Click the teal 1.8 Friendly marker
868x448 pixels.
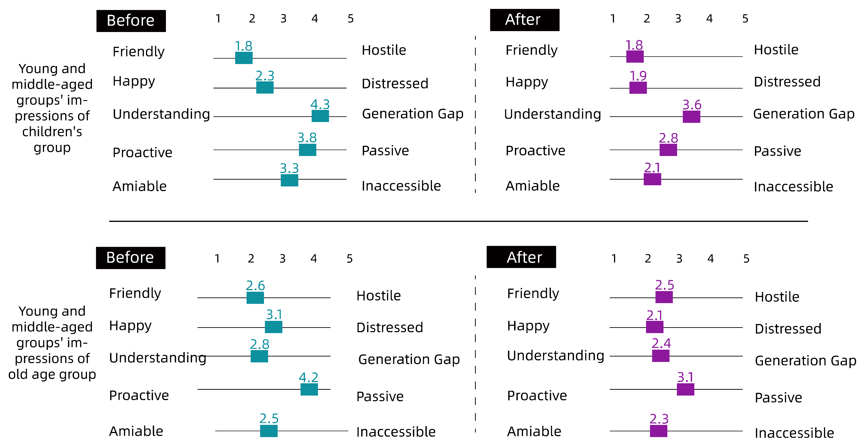tap(244, 58)
